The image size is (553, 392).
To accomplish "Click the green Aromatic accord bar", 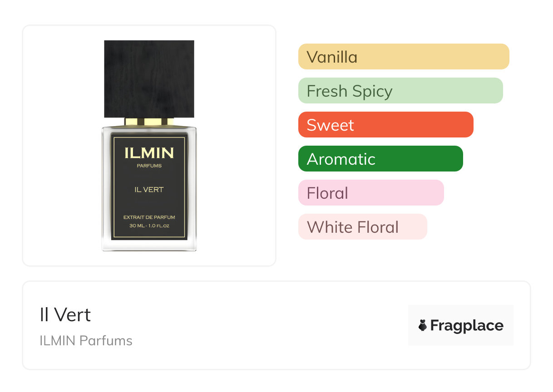I will pyautogui.click(x=380, y=159).
